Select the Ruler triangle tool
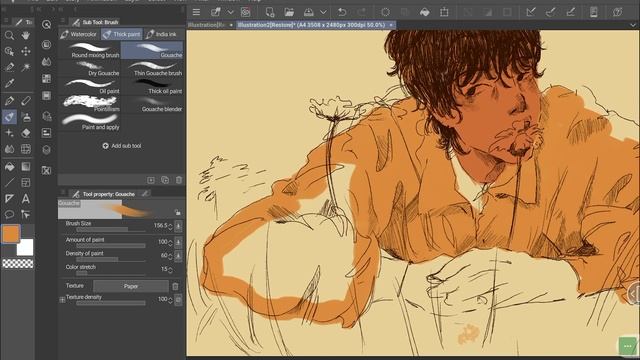Viewport: 640px width, 360px height. coord(9,199)
